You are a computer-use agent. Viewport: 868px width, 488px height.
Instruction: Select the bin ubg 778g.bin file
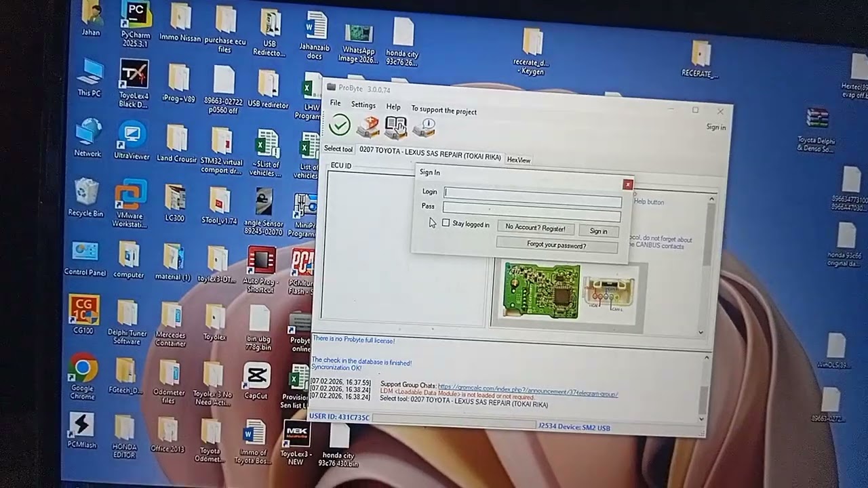pos(258,328)
